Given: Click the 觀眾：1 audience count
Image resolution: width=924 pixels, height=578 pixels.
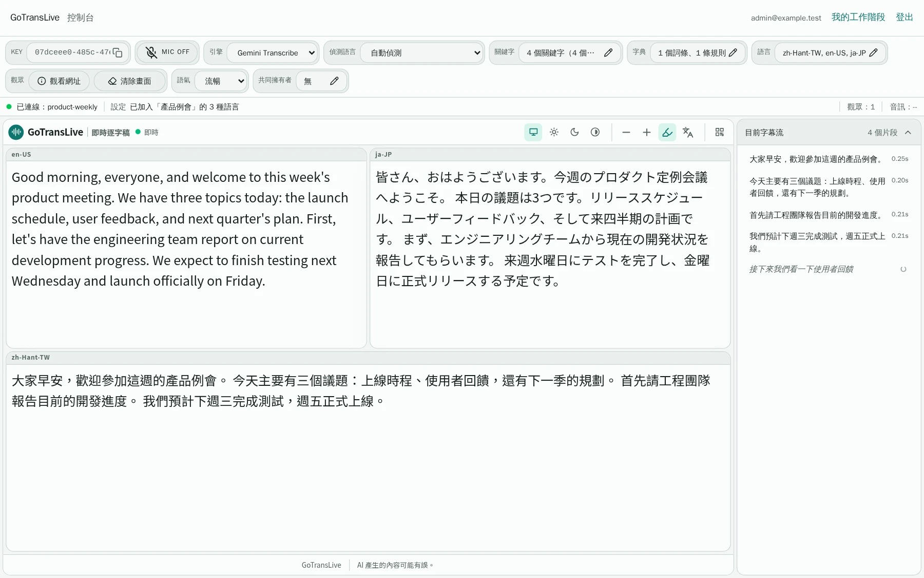Looking at the screenshot, I should click(861, 107).
